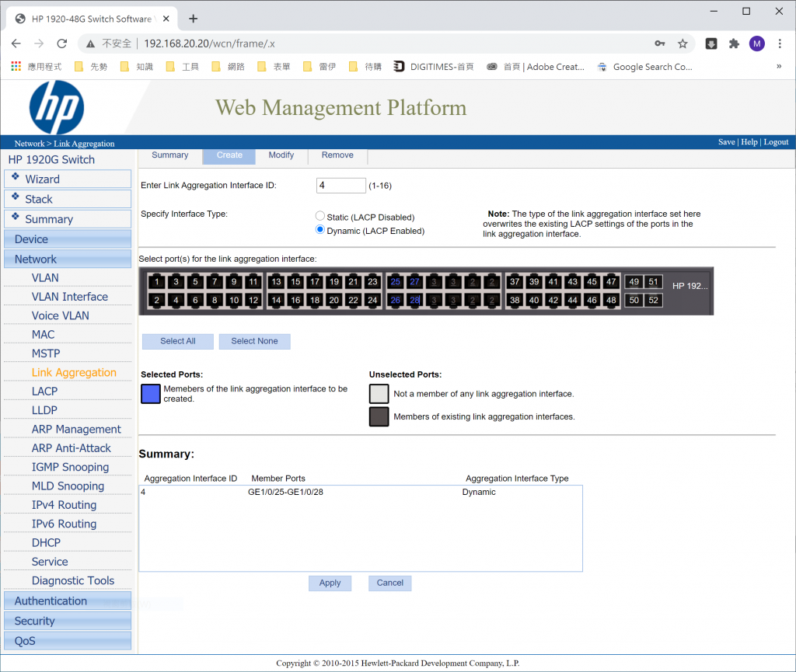Collapse the Network menu section
This screenshot has width=796, height=672.
click(68, 259)
